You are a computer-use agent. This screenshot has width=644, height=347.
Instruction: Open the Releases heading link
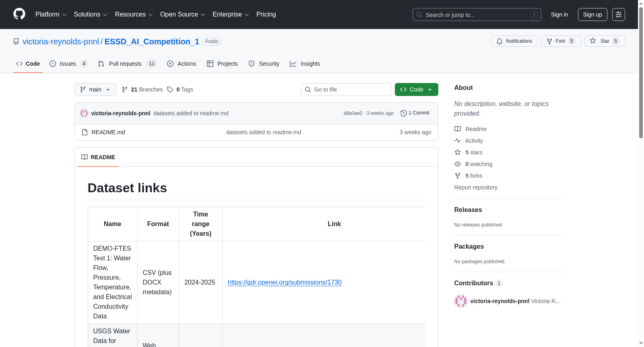coord(468,210)
